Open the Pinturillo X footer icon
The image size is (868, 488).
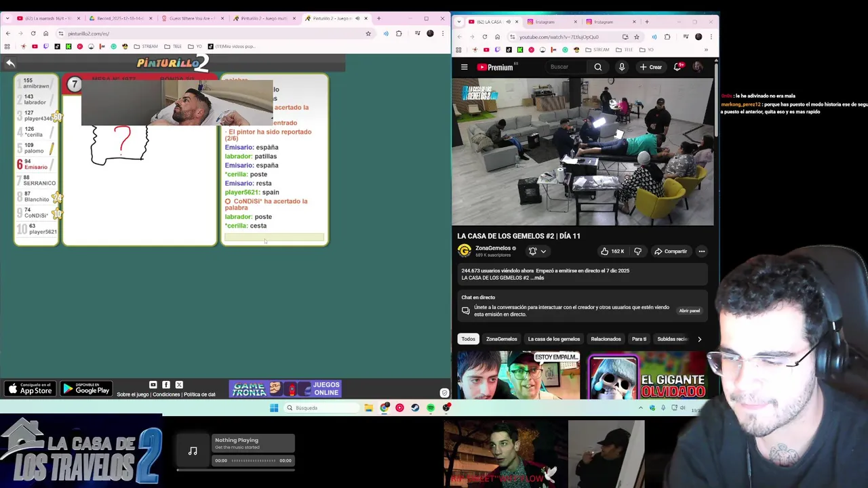click(x=179, y=385)
